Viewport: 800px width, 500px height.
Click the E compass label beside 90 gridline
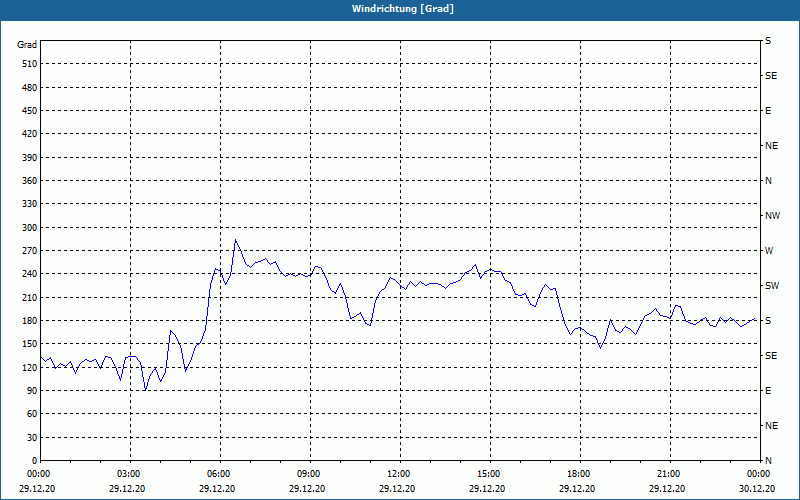pos(768,391)
